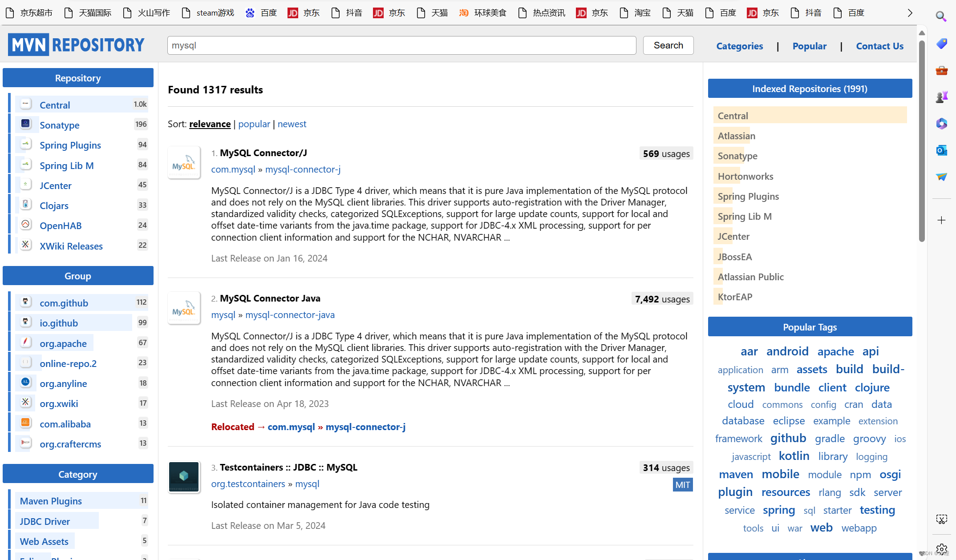Open the Popular navigation link
Screen dimensions: 956x560
tap(809, 46)
